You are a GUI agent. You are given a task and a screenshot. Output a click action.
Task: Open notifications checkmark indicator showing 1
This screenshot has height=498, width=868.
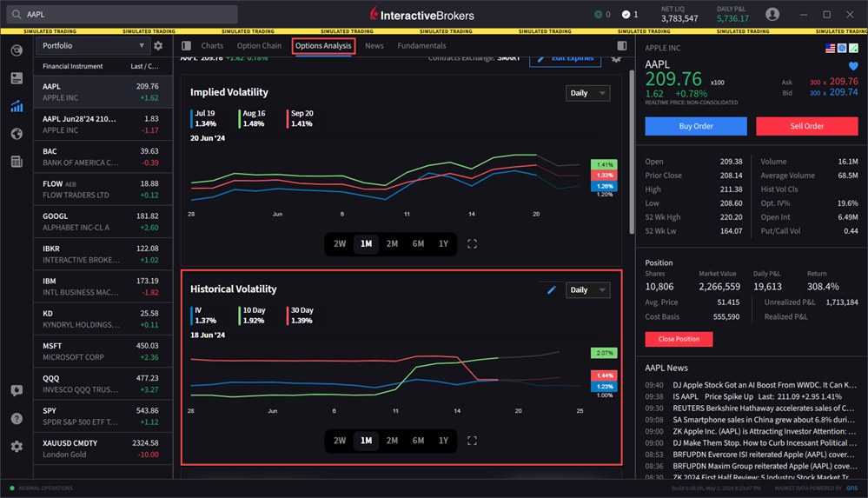pyautogui.click(x=629, y=15)
